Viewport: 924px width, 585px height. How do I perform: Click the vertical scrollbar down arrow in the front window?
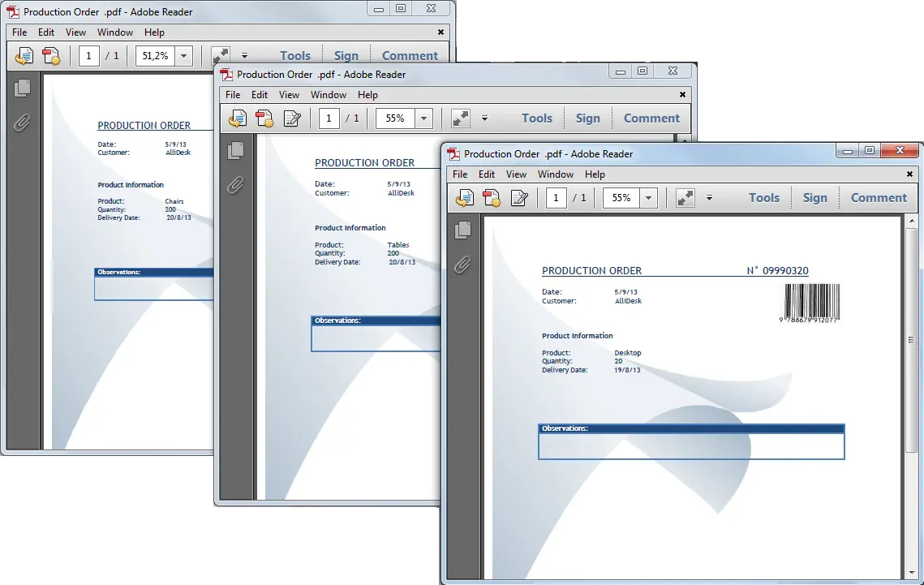click(912, 573)
